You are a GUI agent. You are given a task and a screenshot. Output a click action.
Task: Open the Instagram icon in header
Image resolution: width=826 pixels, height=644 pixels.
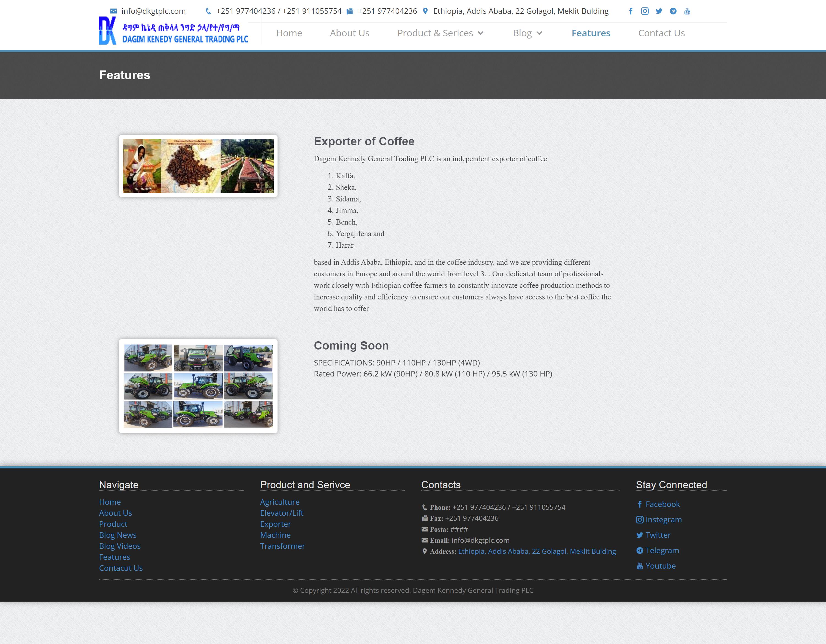[x=645, y=11]
